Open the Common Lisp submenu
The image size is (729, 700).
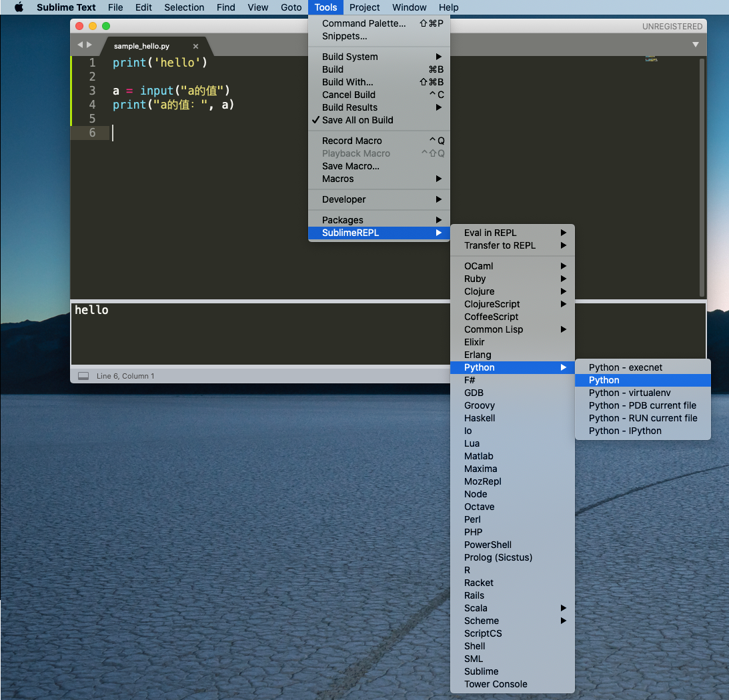point(512,329)
